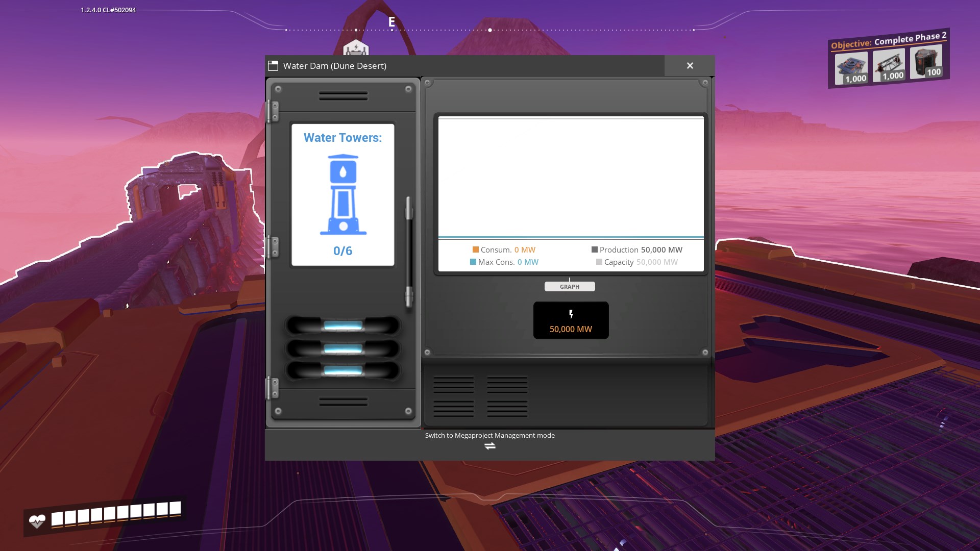Click the GRAPH tab button

point(570,287)
